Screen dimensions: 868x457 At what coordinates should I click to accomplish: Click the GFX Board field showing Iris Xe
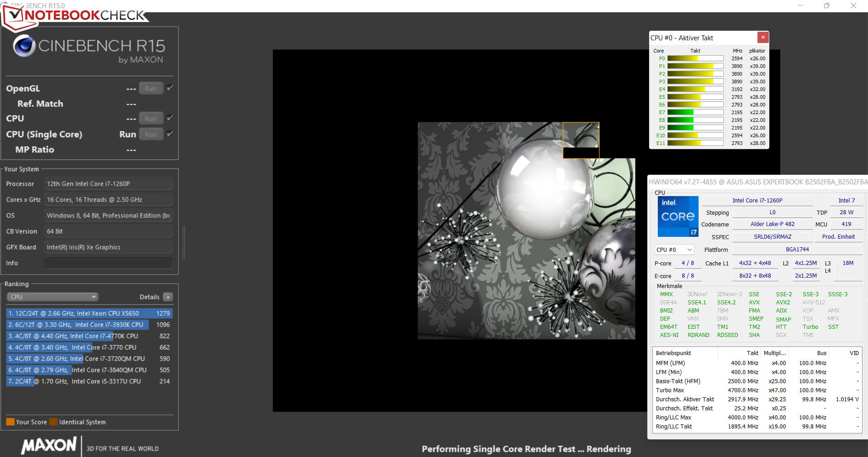[x=108, y=247]
